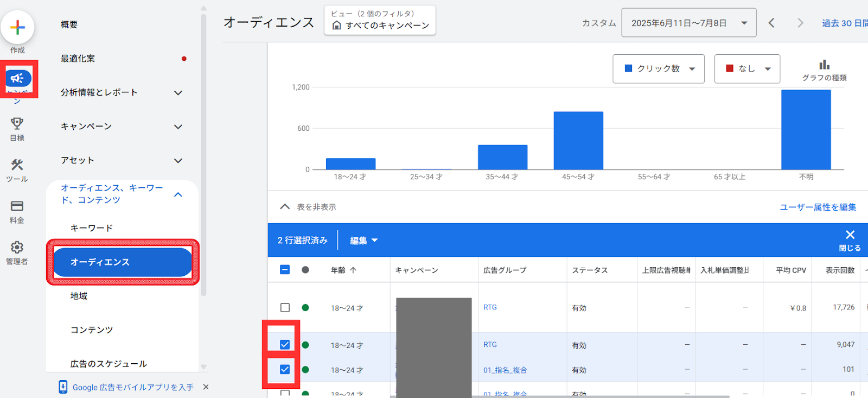This screenshot has width=868, height=398.
Task: Click the mobile app download icon
Action: point(63,387)
